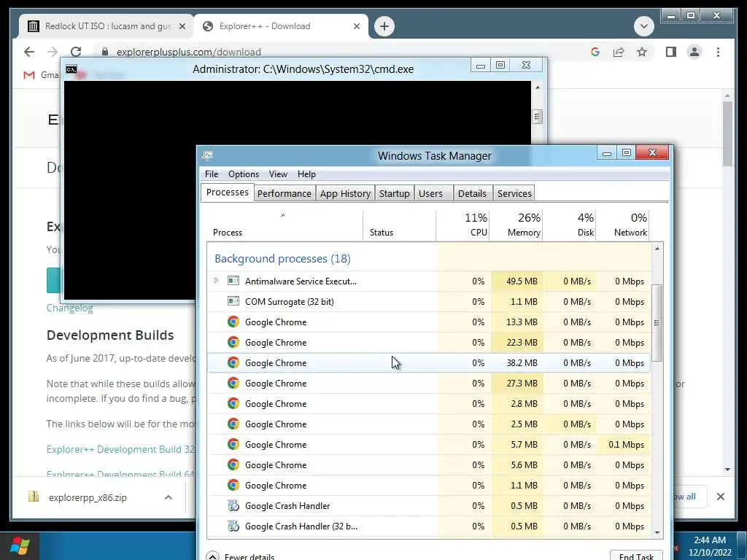Click taskbar clock showing 2:44 AM
Image resolution: width=747 pixels, height=560 pixels.
709,546
